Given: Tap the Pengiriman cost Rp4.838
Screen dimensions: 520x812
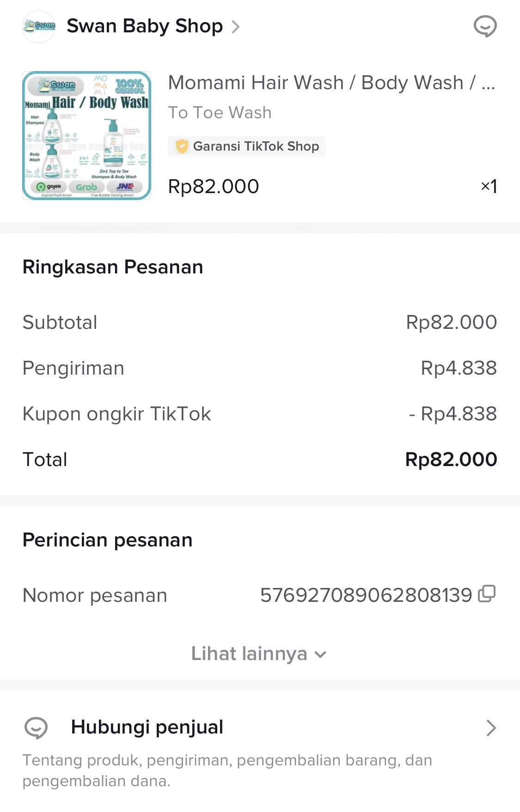Looking at the screenshot, I should pyautogui.click(x=458, y=368).
